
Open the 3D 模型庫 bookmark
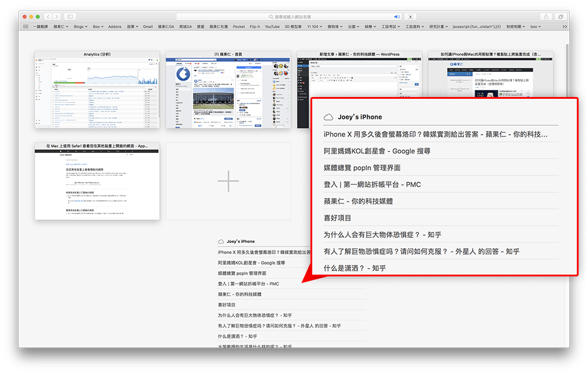click(293, 26)
